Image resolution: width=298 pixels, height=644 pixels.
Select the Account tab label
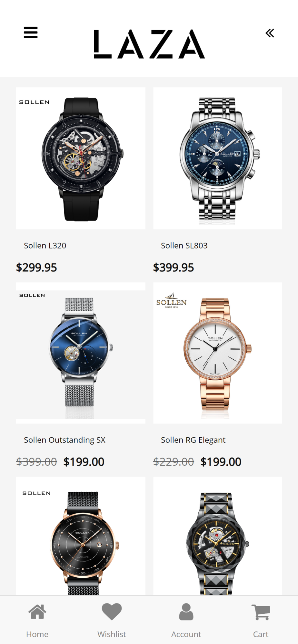point(186,634)
